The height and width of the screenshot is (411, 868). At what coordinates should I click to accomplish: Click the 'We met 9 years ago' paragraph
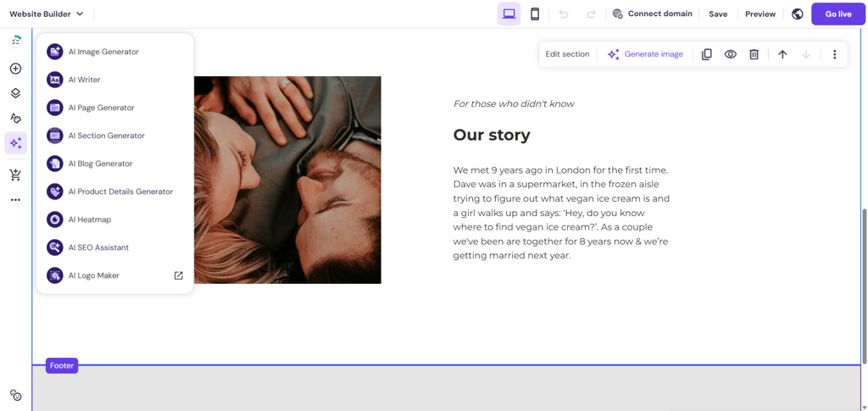pos(561,213)
